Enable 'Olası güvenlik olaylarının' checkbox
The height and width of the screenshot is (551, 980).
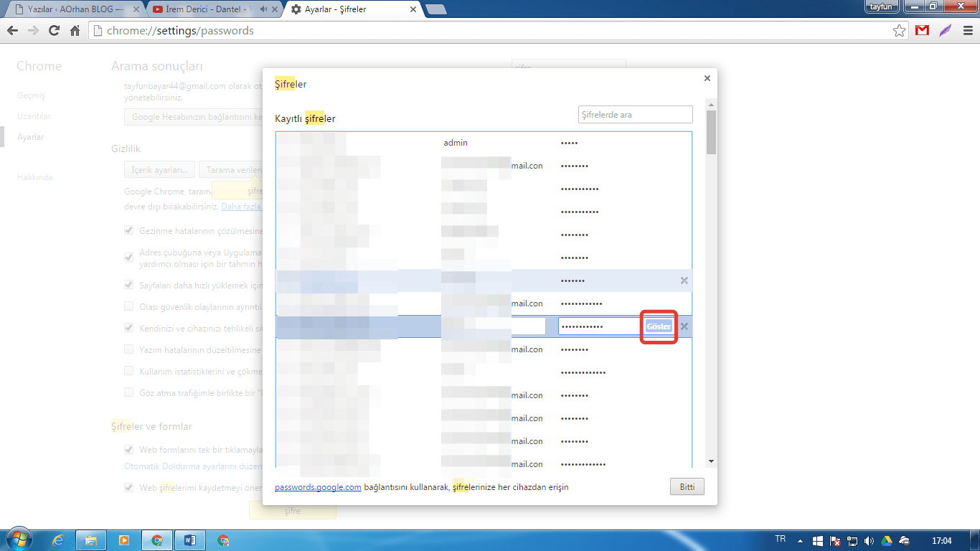(x=129, y=306)
